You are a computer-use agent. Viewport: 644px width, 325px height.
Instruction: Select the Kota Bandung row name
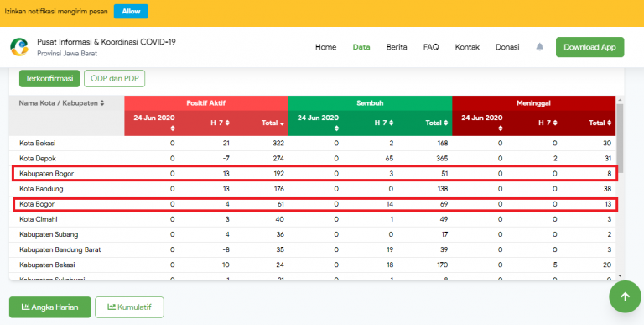click(x=41, y=189)
